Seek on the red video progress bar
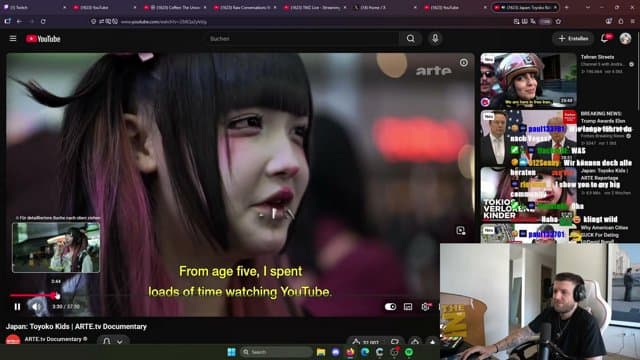 [34, 295]
